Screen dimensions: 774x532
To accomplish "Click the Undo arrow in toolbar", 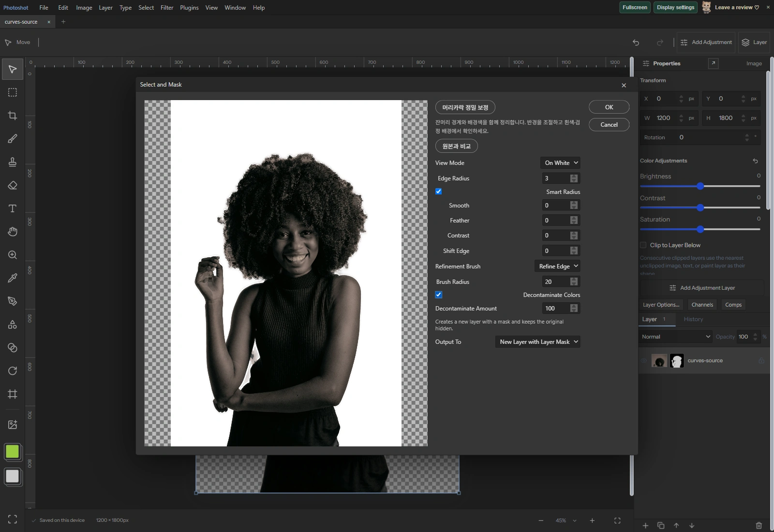I will [x=636, y=43].
